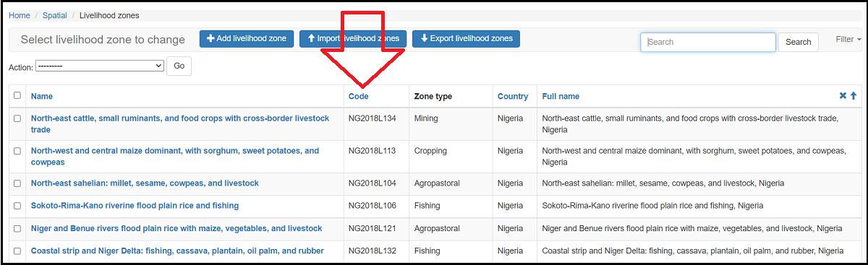The width and height of the screenshot is (868, 265).
Task: Tick the select-all checkbox in header
Action: point(17,95)
